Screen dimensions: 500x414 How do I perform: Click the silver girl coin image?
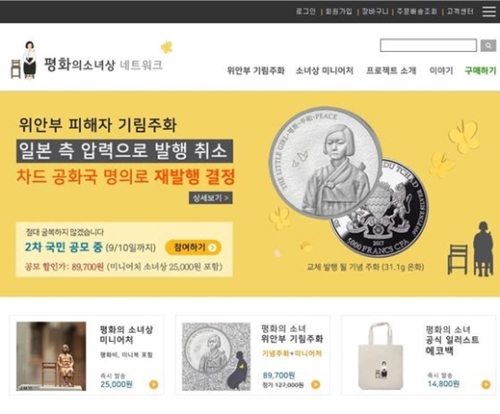pos(326,162)
